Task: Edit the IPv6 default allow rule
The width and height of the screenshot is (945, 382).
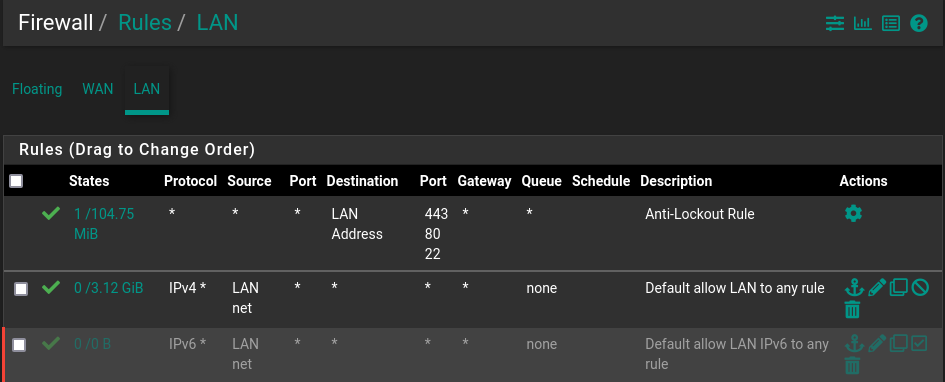Action: click(877, 344)
